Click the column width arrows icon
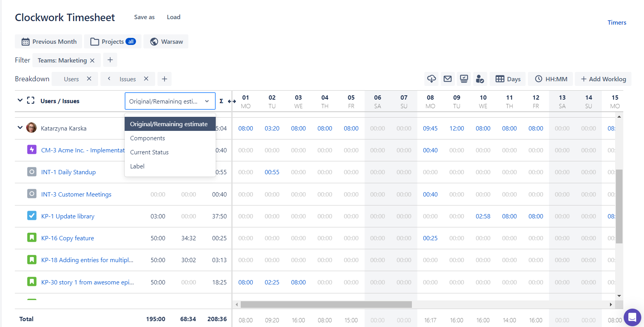644x327 pixels. click(232, 101)
